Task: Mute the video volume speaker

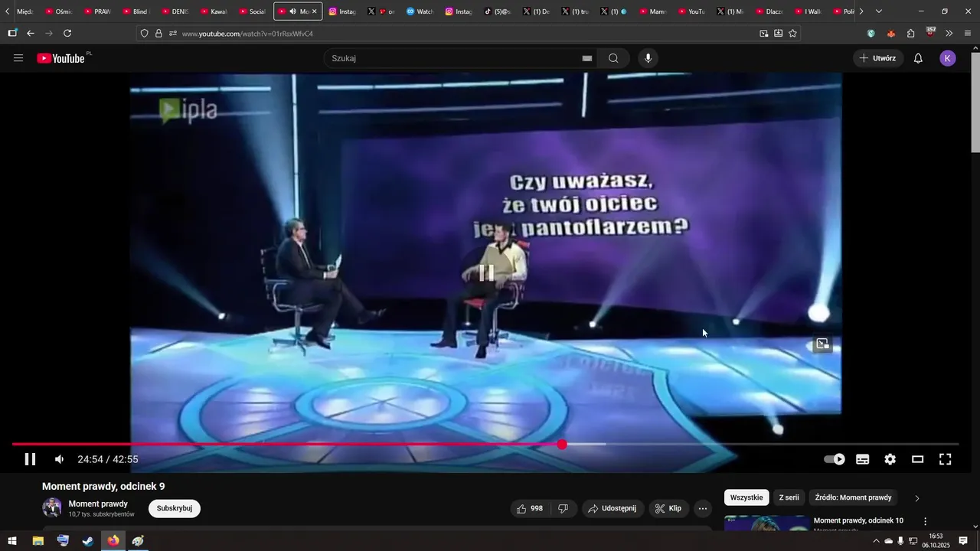Action: coord(59,459)
